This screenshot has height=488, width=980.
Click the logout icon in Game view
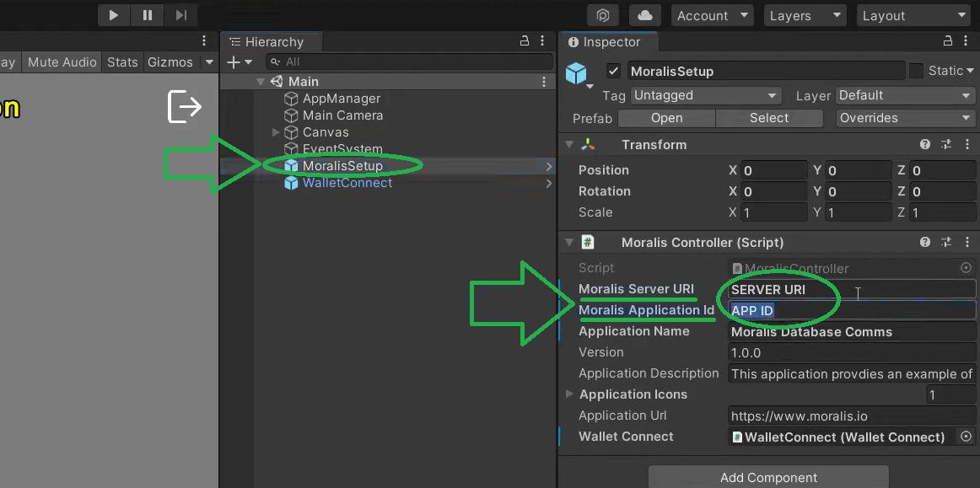pos(185,107)
